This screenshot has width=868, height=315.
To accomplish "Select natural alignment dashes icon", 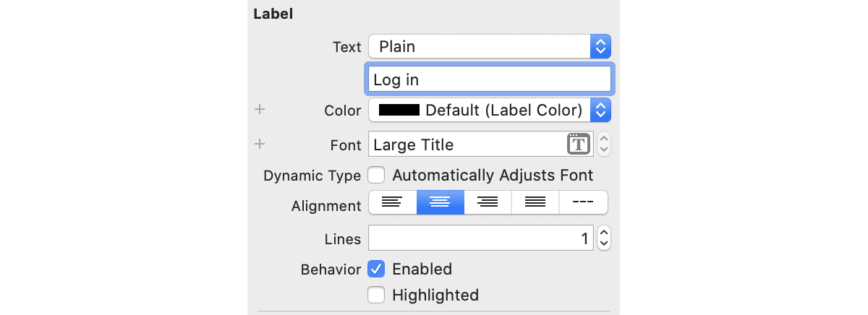I will (x=583, y=202).
